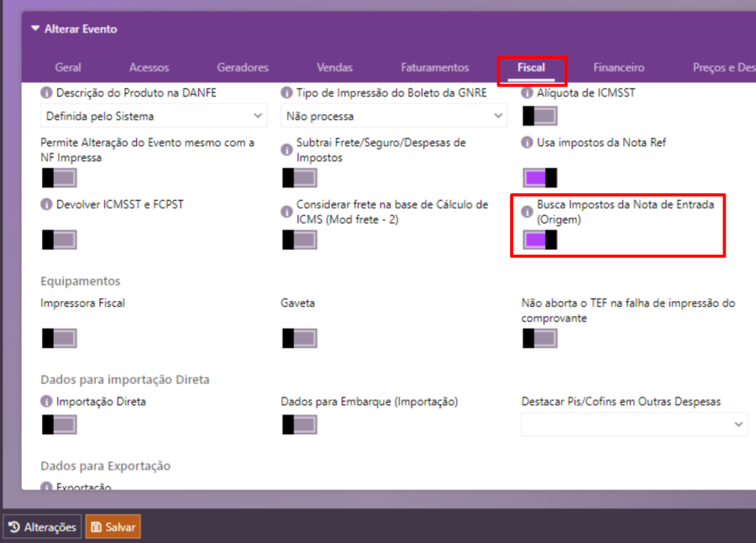Click info icon for Subtrai Frete/Seguro/Despesas

286,150
